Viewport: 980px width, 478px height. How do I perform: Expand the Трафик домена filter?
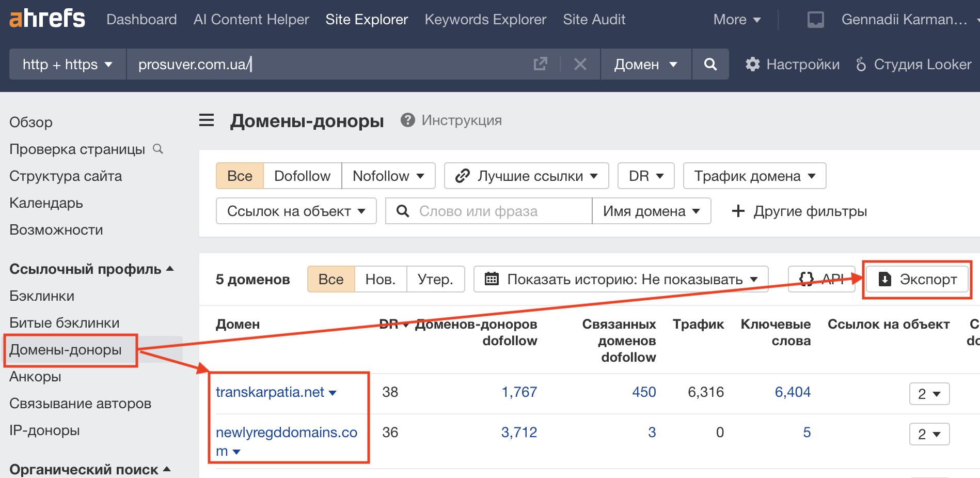[754, 176]
